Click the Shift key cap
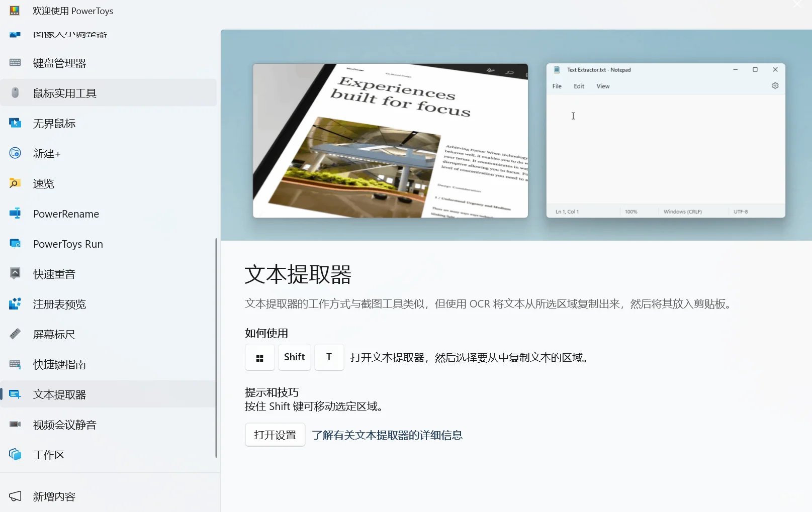Screen dimensions: 812x512 coord(295,357)
